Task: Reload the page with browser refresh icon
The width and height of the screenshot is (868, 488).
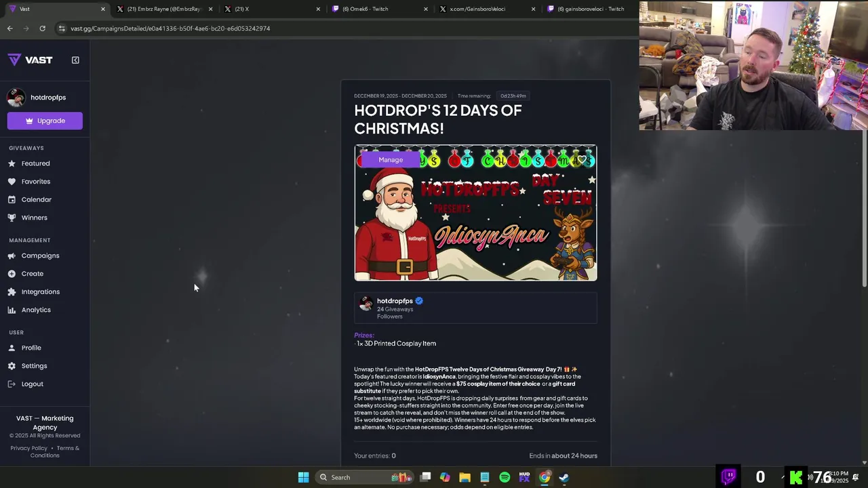Action: (x=42, y=28)
